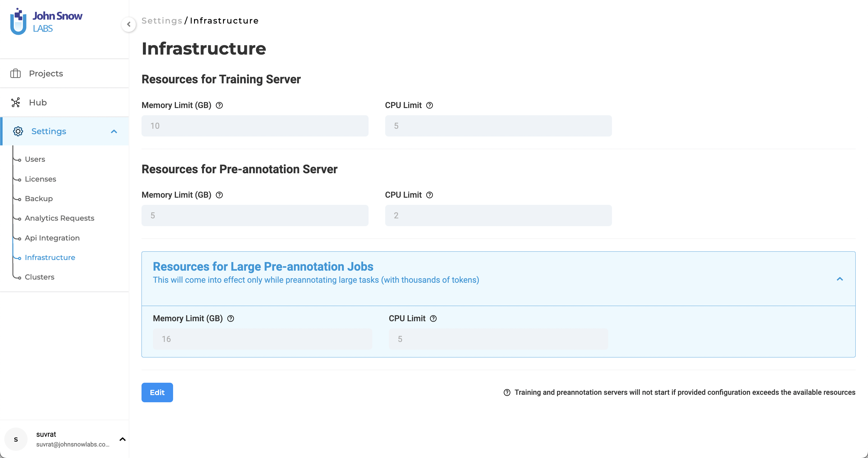This screenshot has width=868, height=458.
Task: Collapse Resources for Large Pre-annotation Jobs panel
Action: click(x=840, y=279)
